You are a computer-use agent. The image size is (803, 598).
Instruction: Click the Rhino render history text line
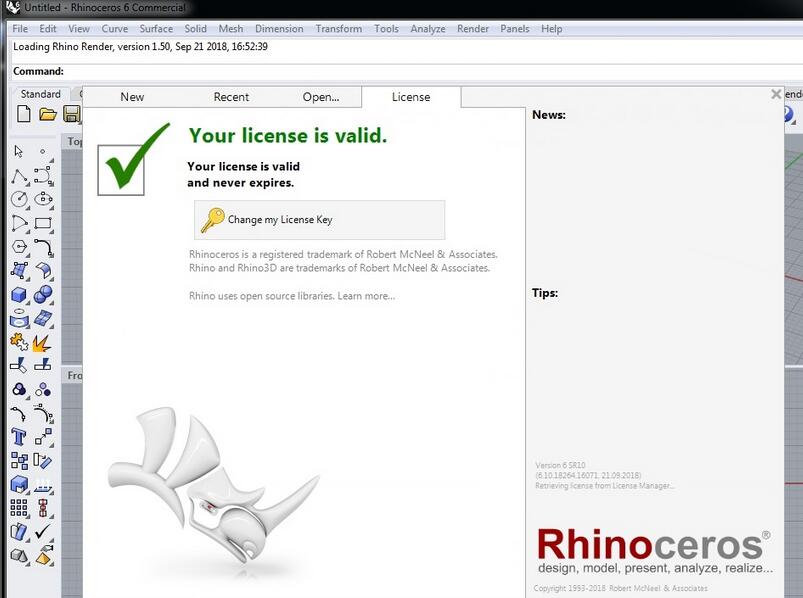pyautogui.click(x=140, y=47)
